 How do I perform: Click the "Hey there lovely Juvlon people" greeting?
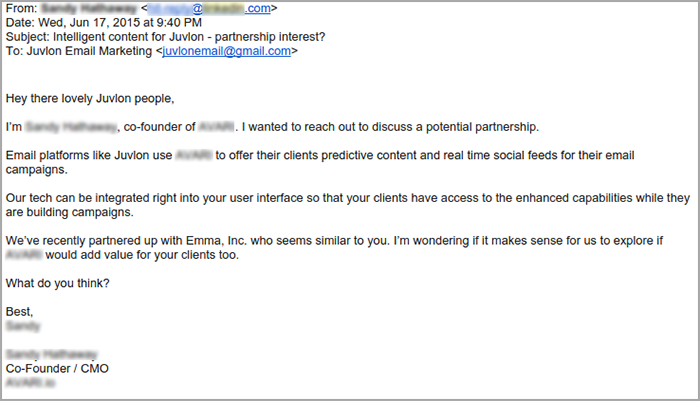90,99
